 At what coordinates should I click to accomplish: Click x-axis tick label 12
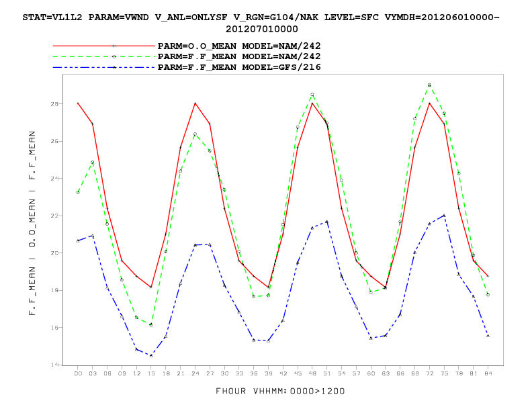point(137,373)
